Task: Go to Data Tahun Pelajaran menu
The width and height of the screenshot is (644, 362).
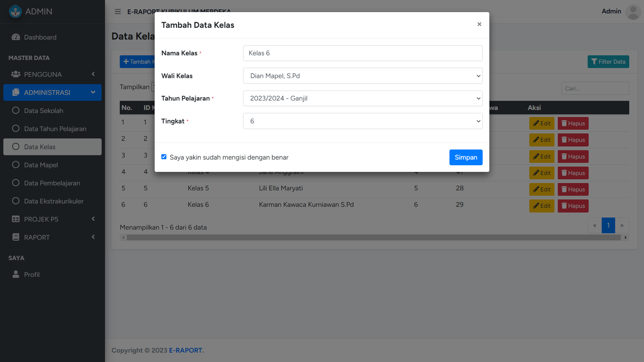Action: pyautogui.click(x=55, y=129)
